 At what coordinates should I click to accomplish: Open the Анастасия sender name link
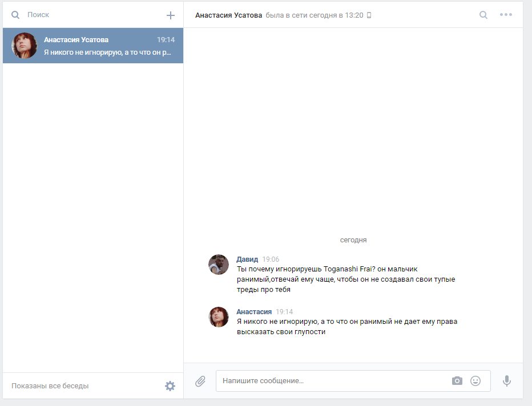click(254, 312)
